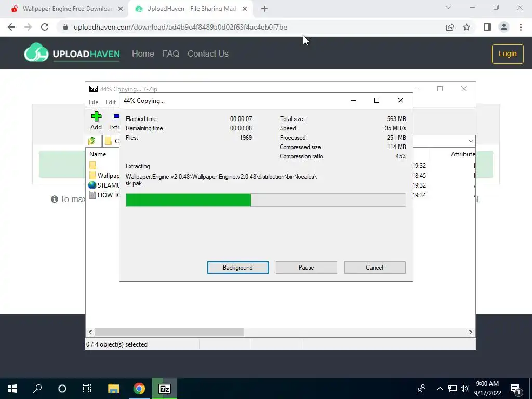The image size is (532, 399).
Task: Click the Background button
Action: coord(238,268)
